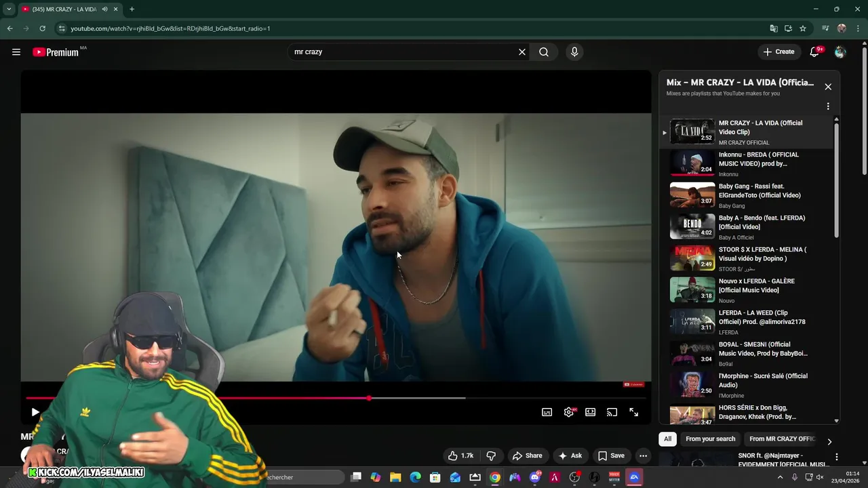
Task: Translate this page icon
Action: point(774,28)
